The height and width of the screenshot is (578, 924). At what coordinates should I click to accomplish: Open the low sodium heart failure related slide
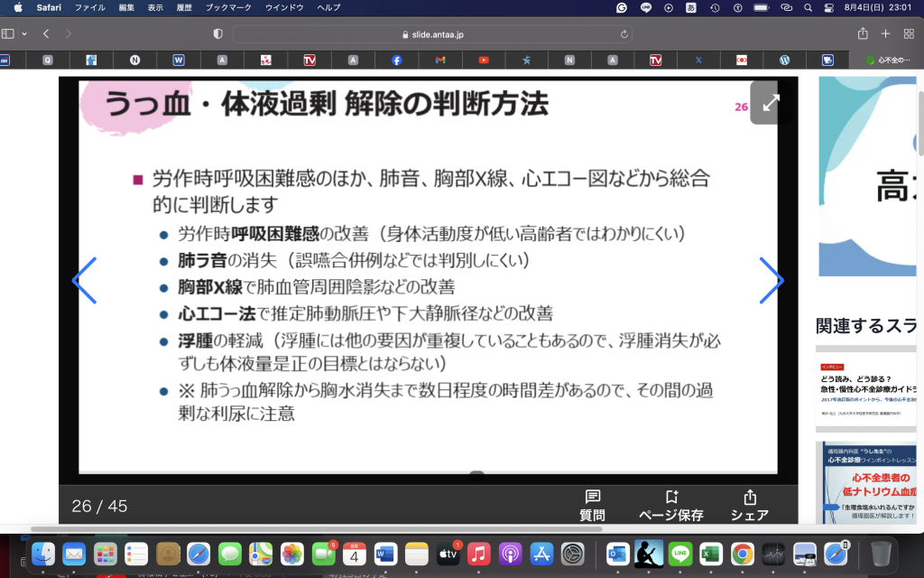click(870, 483)
